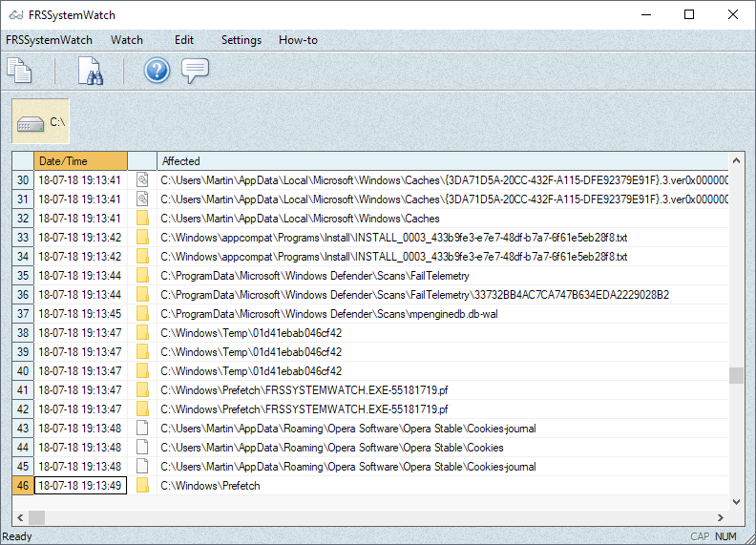This screenshot has width=756, height=545.
Task: Sort by the Date/Time column header
Action: coord(80,161)
